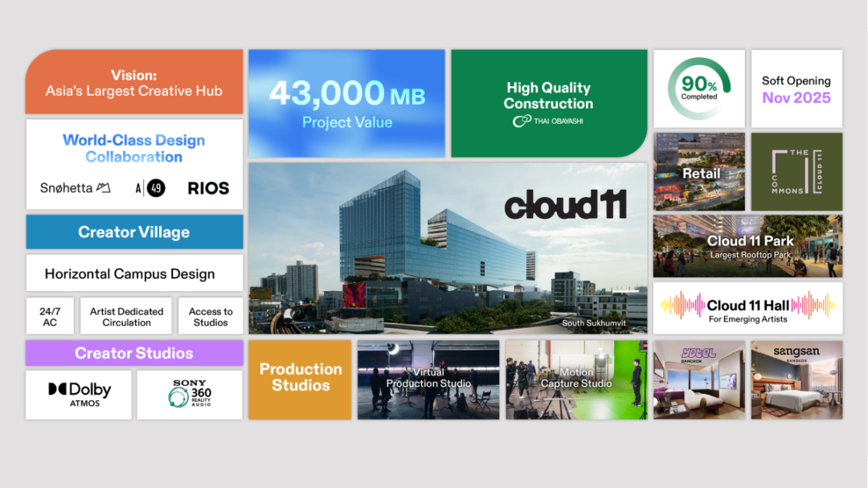Click the Dolby Atmos logo
The image size is (868, 488).
[x=78, y=394]
